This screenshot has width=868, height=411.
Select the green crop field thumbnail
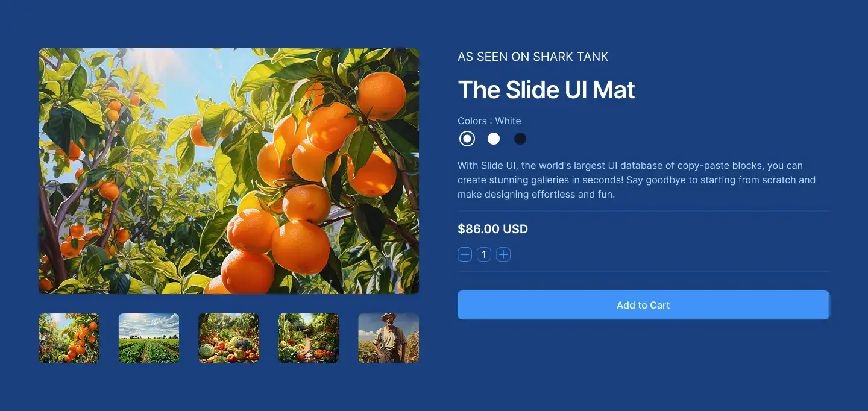[149, 338]
